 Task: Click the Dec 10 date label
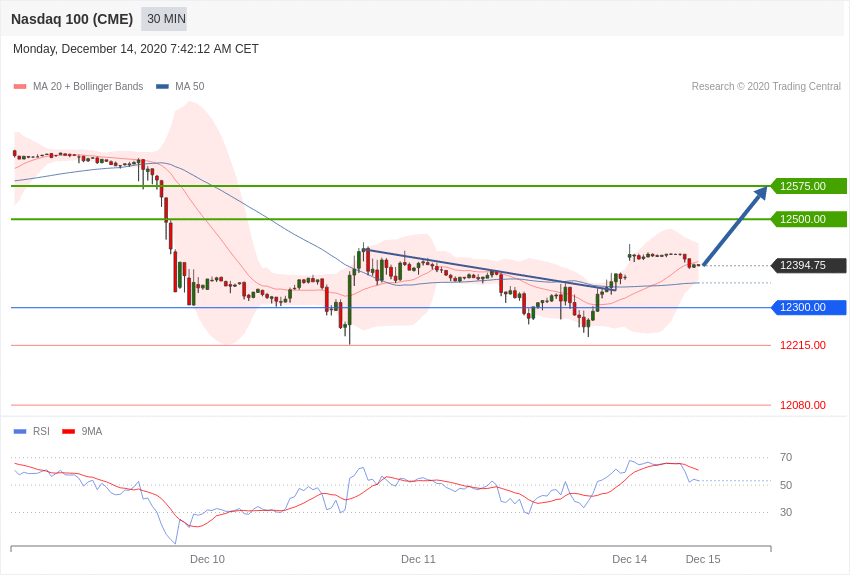coord(207,559)
